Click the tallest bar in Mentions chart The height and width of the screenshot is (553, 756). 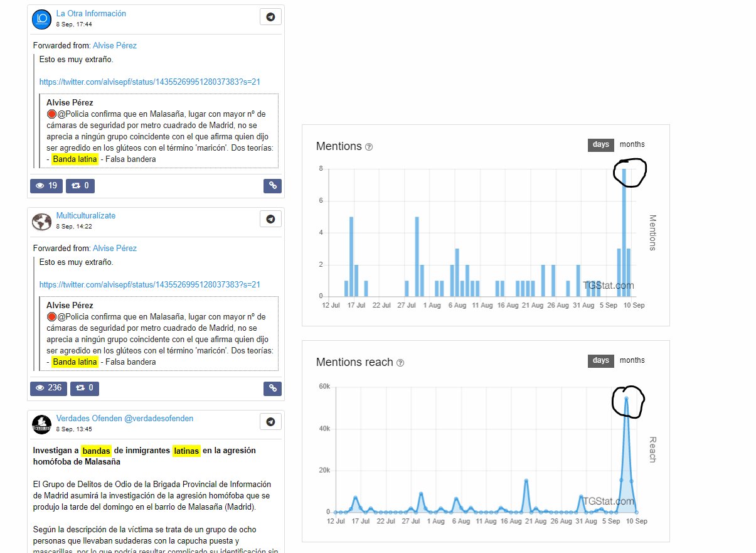coord(624,232)
